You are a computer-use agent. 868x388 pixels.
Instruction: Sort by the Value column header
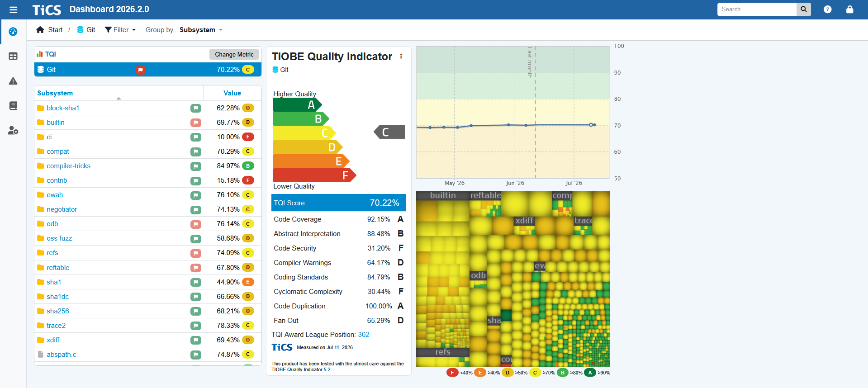pyautogui.click(x=232, y=93)
